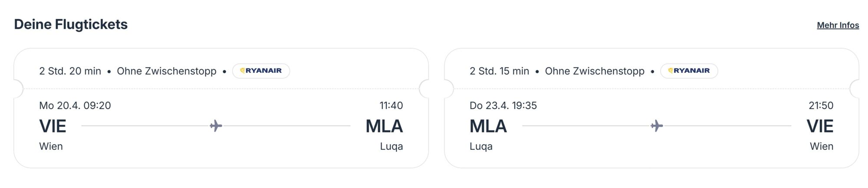Open the Mehr Infos link
The height and width of the screenshot is (188, 868).
[x=838, y=25]
